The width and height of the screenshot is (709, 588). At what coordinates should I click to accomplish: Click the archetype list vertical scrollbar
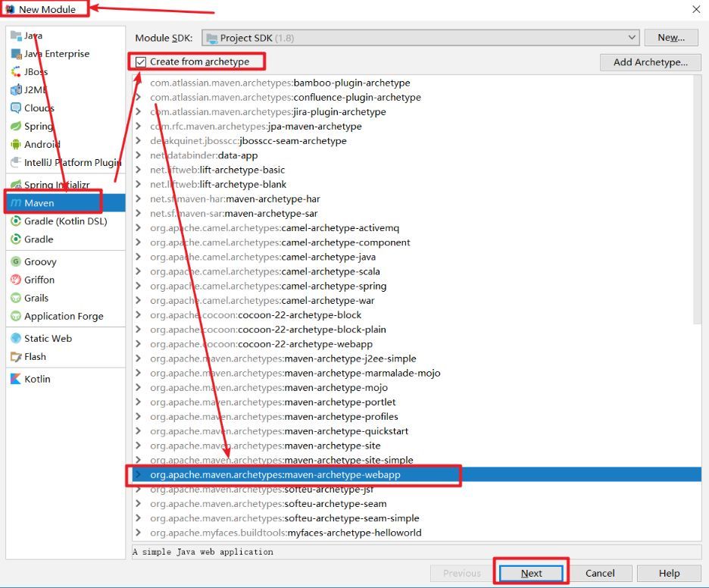click(697, 200)
